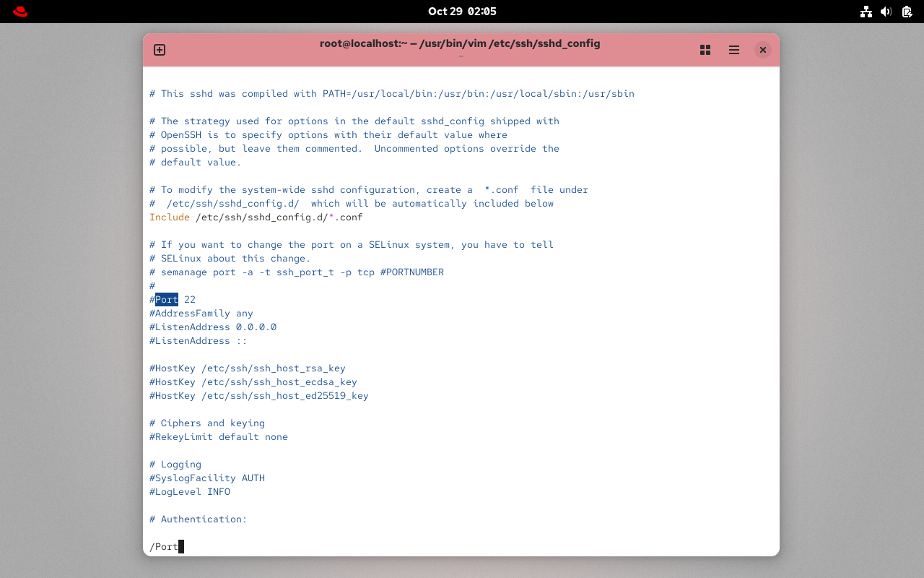The height and width of the screenshot is (578, 924).
Task: Open a new terminal tab
Action: [x=159, y=50]
